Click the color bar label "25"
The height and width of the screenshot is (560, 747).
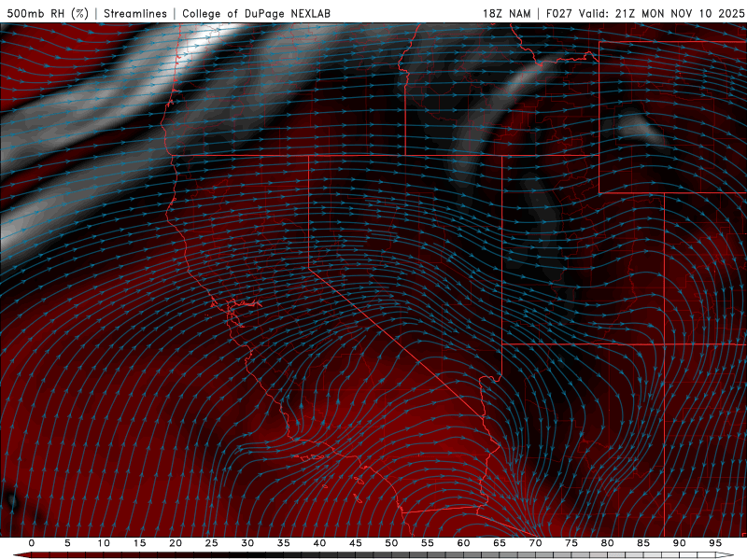(x=212, y=543)
